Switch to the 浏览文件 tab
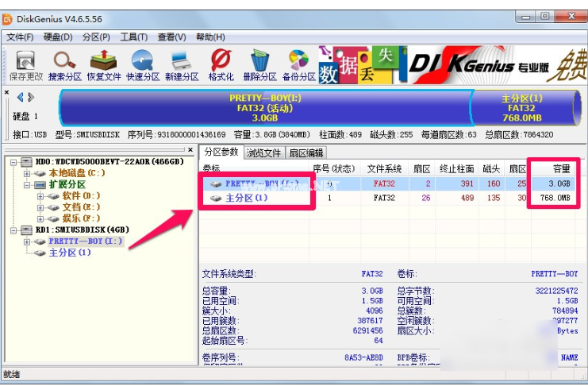Screen dimensions: 588x386 (263, 152)
